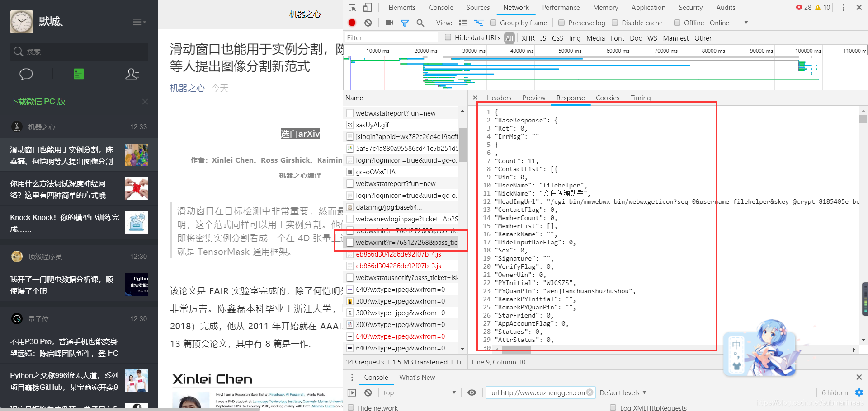The width and height of the screenshot is (868, 411).
Task: Click the WeChat 搜索 search box
Action: pos(79,52)
